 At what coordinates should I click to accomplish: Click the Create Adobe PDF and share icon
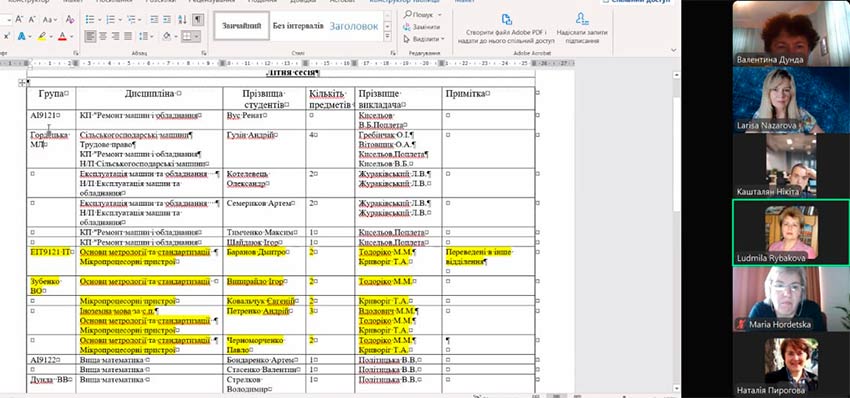[x=506, y=20]
